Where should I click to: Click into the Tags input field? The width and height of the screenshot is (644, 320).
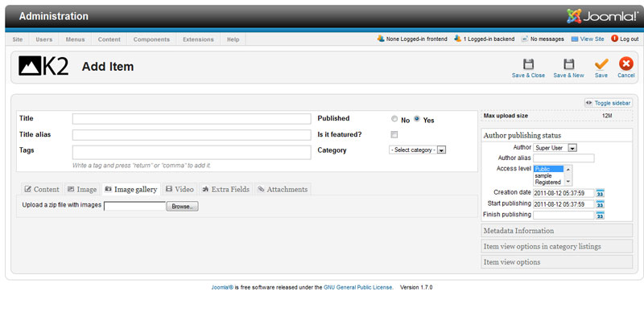tap(192, 153)
